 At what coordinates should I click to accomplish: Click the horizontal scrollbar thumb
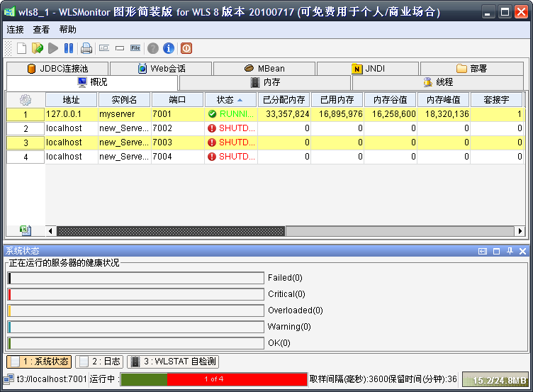pyautogui.click(x=171, y=231)
